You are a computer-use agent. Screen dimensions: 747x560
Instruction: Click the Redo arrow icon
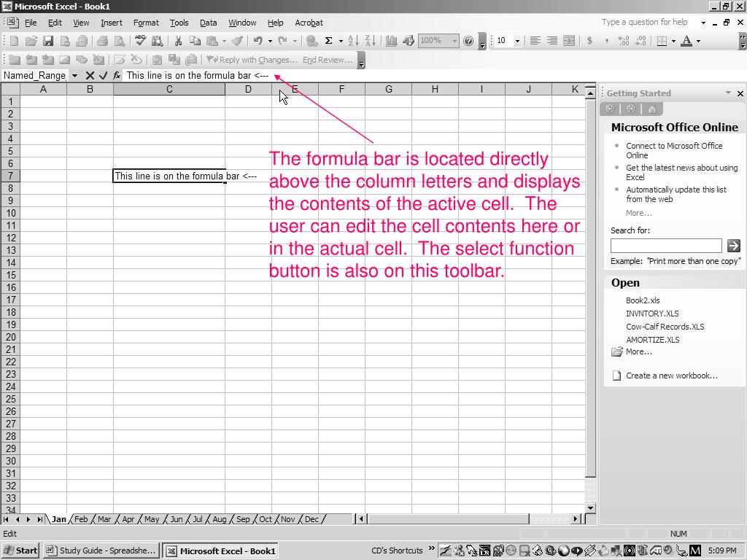[282, 41]
